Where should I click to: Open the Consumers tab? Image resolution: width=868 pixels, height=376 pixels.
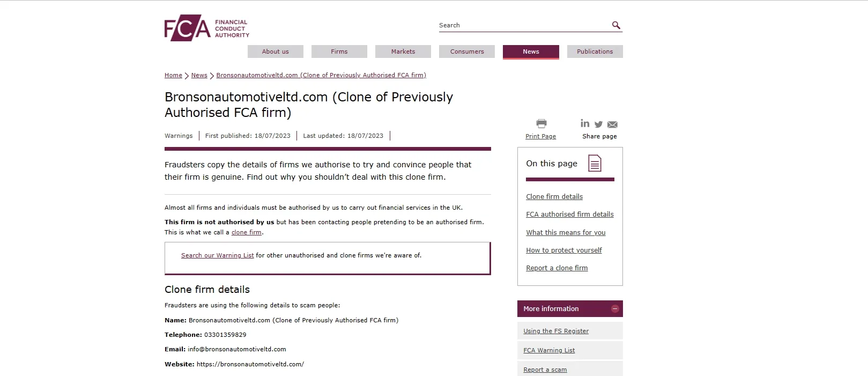pos(467,51)
